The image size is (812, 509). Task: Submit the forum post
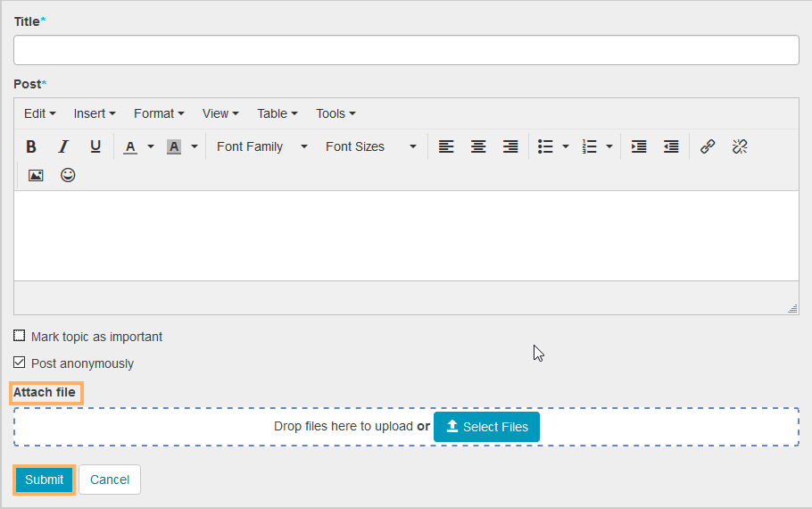[44, 480]
